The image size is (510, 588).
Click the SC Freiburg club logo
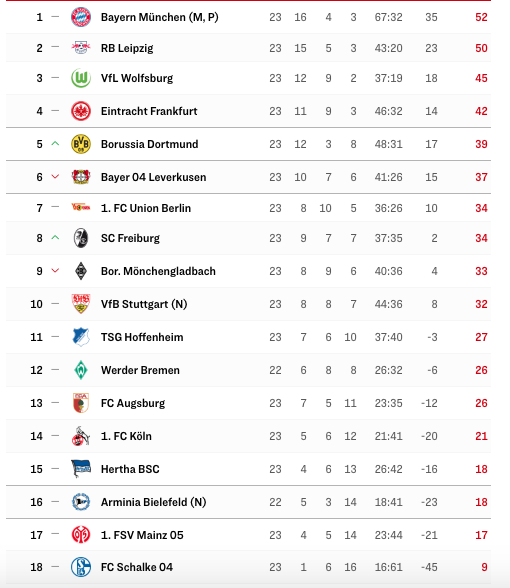81,238
